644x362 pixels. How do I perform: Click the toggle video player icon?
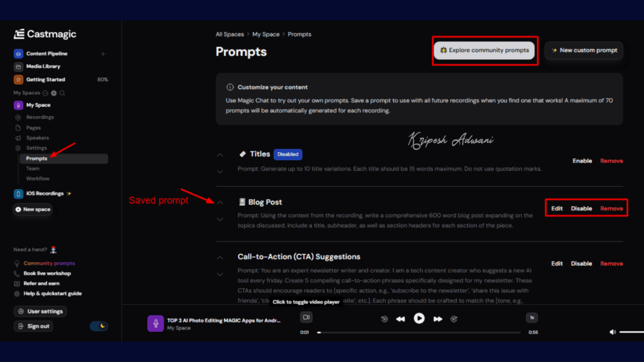click(x=306, y=317)
